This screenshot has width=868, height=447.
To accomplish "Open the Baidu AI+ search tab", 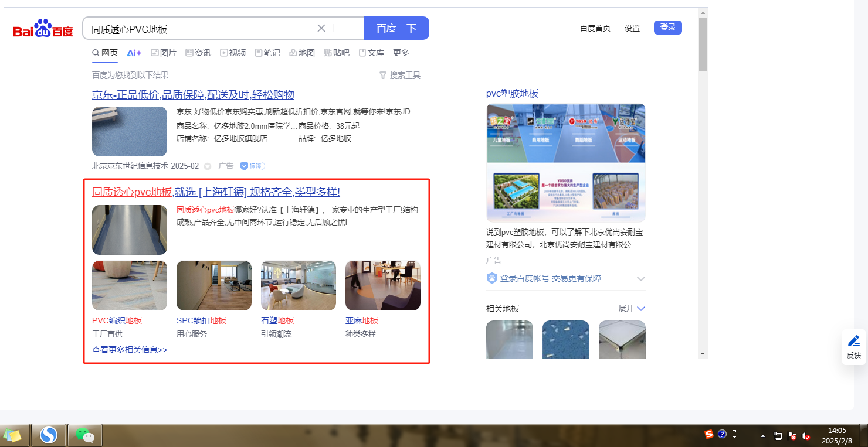I will (x=134, y=53).
